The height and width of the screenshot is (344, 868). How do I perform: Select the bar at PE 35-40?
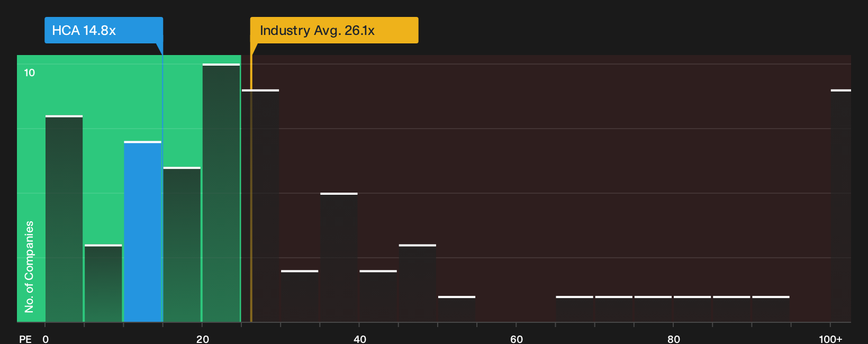pos(339,257)
